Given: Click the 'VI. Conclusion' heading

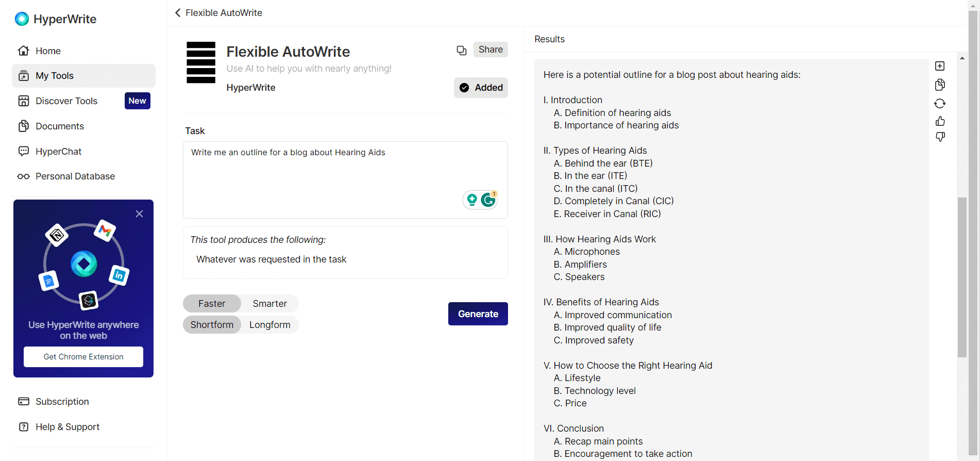Looking at the screenshot, I should 573,429.
